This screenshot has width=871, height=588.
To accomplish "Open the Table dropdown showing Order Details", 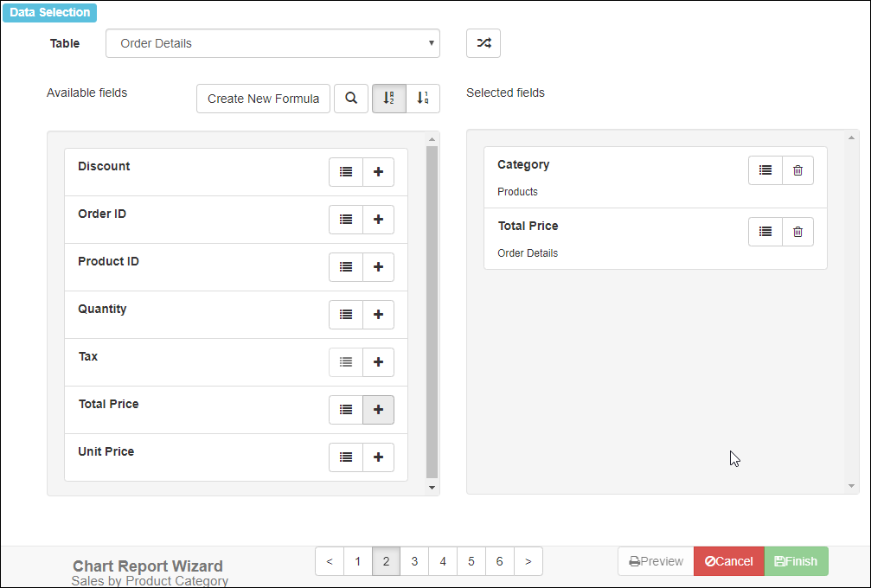I will [x=272, y=43].
